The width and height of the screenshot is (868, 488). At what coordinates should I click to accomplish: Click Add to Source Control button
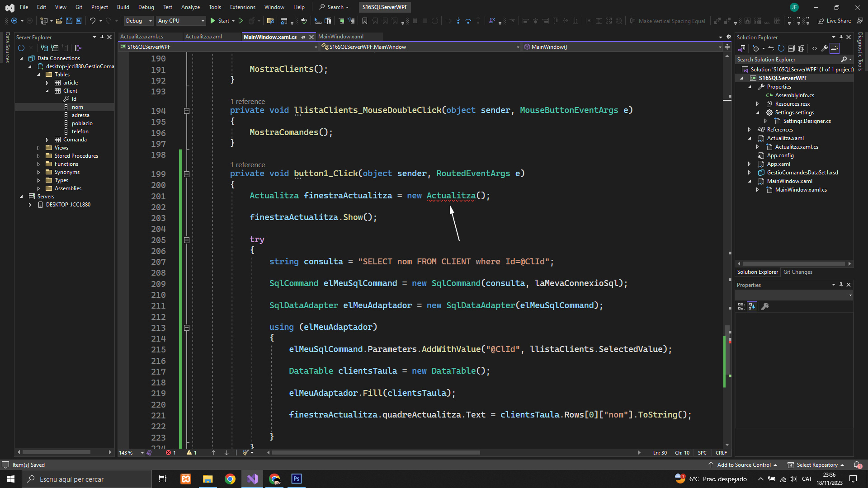744,465
